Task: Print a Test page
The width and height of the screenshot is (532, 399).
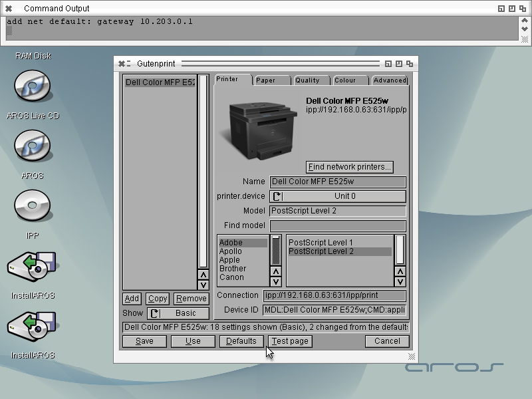Action: 290,341
